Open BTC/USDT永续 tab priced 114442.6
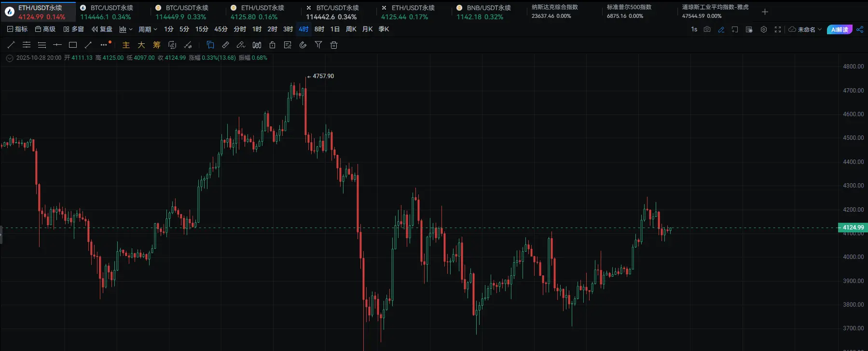Screen dimensions: 868x351 [x=339, y=12]
